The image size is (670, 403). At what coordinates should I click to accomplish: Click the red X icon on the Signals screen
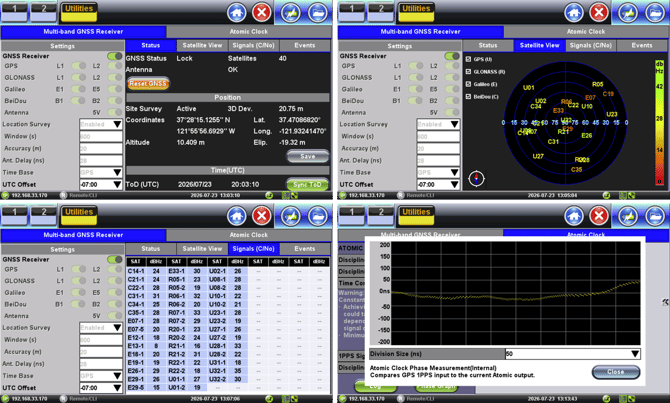pos(262,216)
